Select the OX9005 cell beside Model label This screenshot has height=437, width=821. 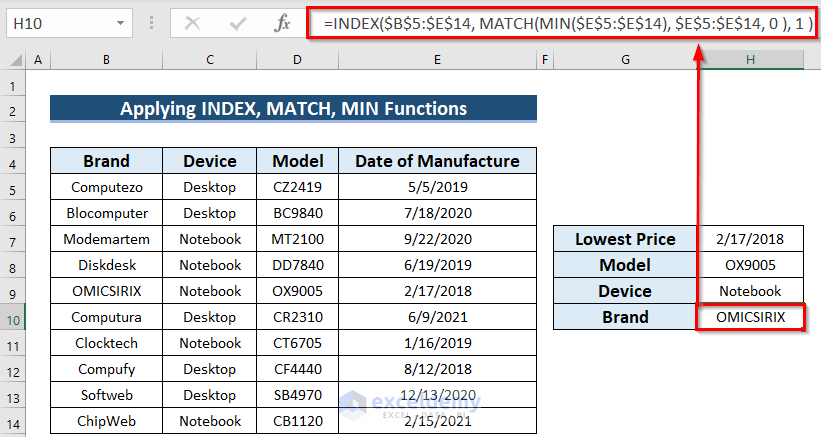pos(750,265)
